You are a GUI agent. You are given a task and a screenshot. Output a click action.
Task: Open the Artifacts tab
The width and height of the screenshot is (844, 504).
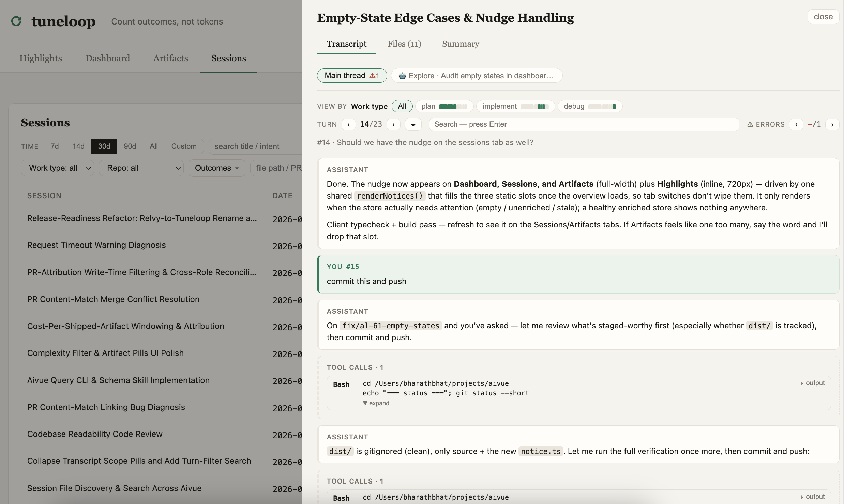[x=170, y=58]
